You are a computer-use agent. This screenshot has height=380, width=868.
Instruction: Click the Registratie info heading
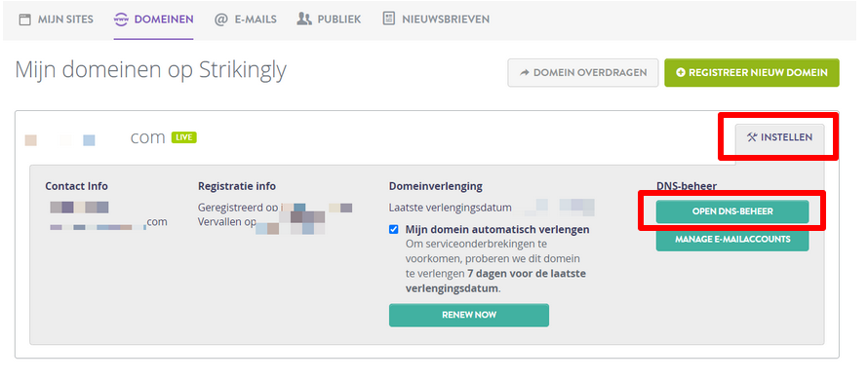(237, 186)
